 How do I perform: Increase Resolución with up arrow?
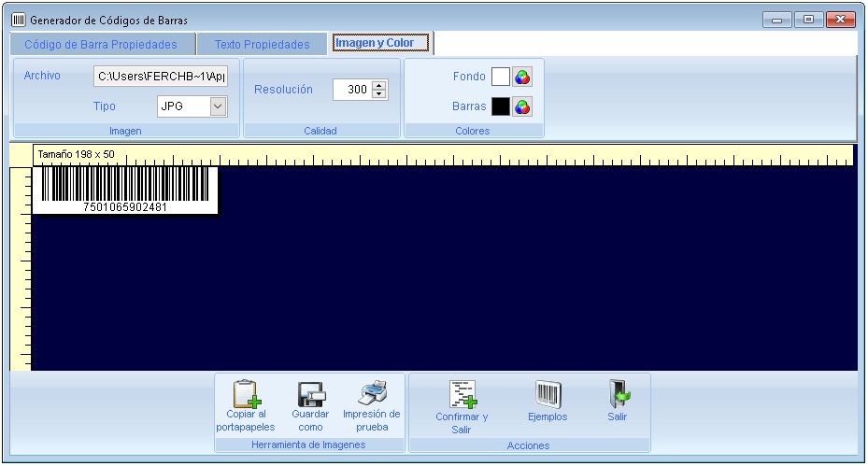[378, 85]
